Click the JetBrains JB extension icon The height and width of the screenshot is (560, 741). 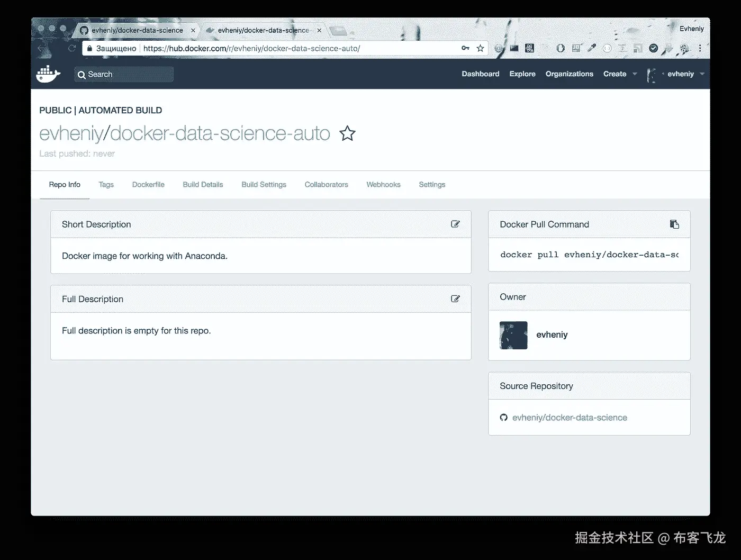coord(576,48)
